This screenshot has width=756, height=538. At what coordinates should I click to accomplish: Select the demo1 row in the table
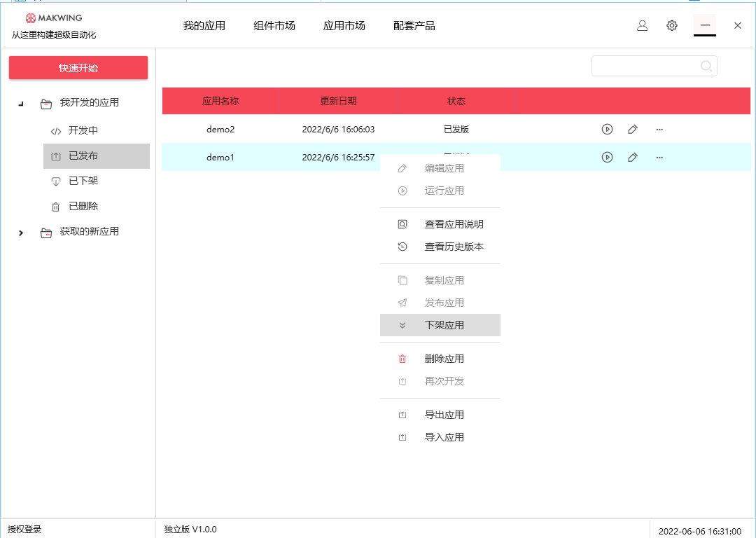280,157
